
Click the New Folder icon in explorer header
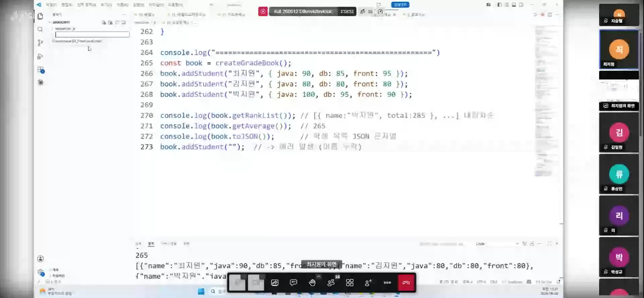pyautogui.click(x=110, y=22)
